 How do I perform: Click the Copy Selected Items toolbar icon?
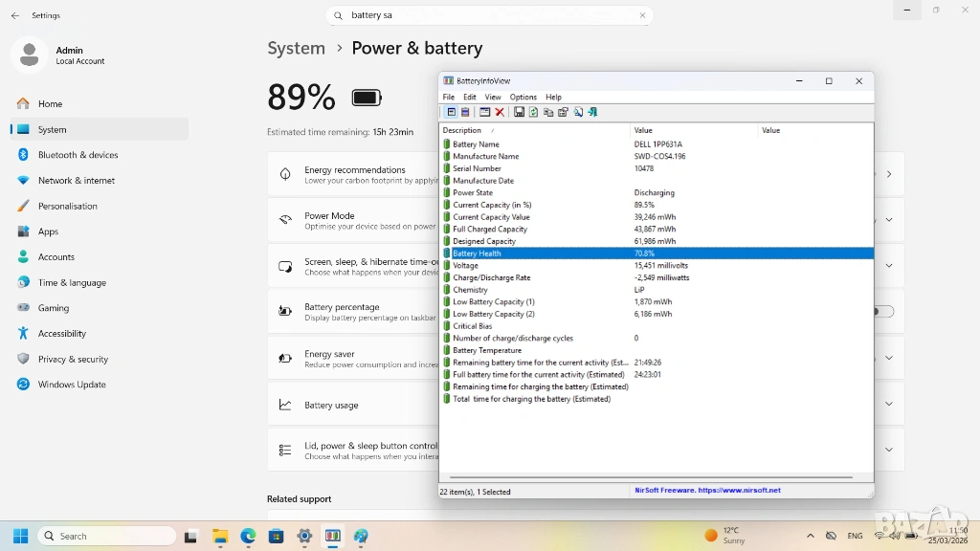pos(548,112)
